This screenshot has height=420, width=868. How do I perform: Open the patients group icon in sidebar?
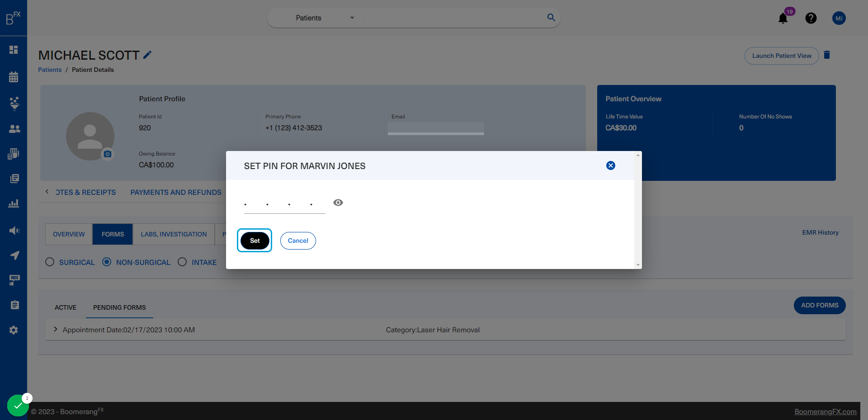(14, 129)
